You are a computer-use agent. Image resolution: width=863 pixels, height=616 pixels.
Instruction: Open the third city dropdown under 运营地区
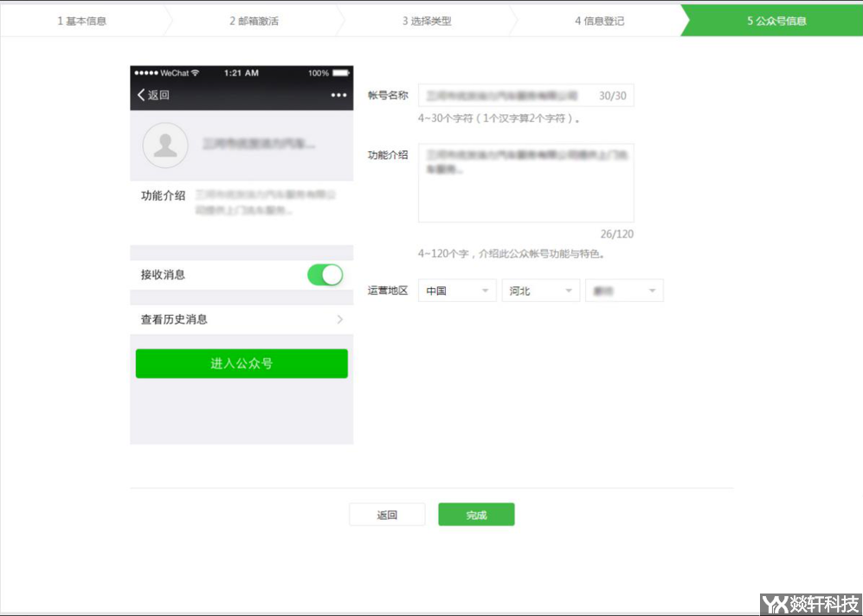(624, 291)
